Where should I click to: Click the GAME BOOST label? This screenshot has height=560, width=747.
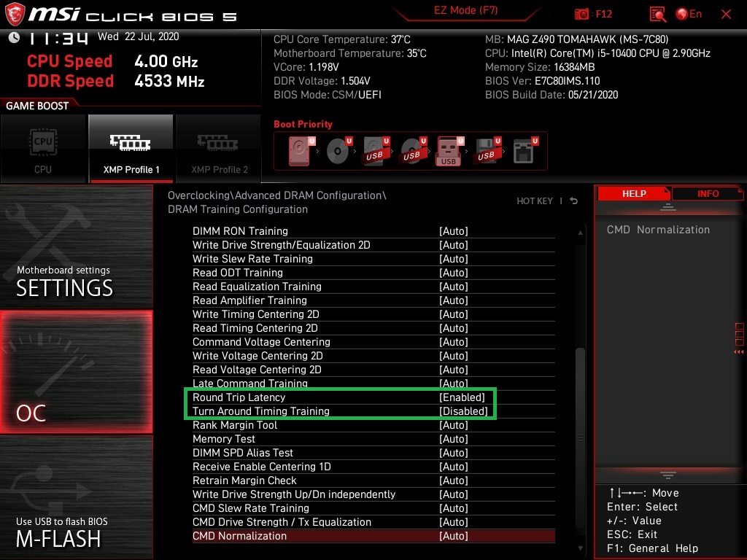37,106
